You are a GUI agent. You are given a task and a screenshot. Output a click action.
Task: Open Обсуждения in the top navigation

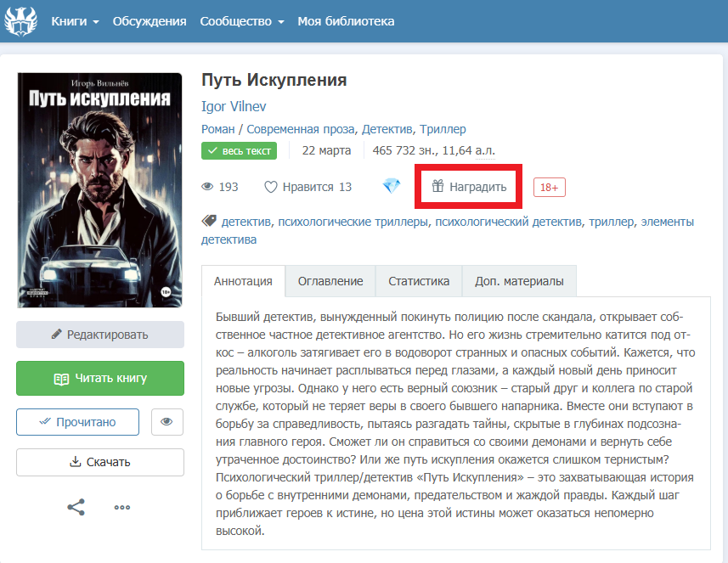coord(150,21)
